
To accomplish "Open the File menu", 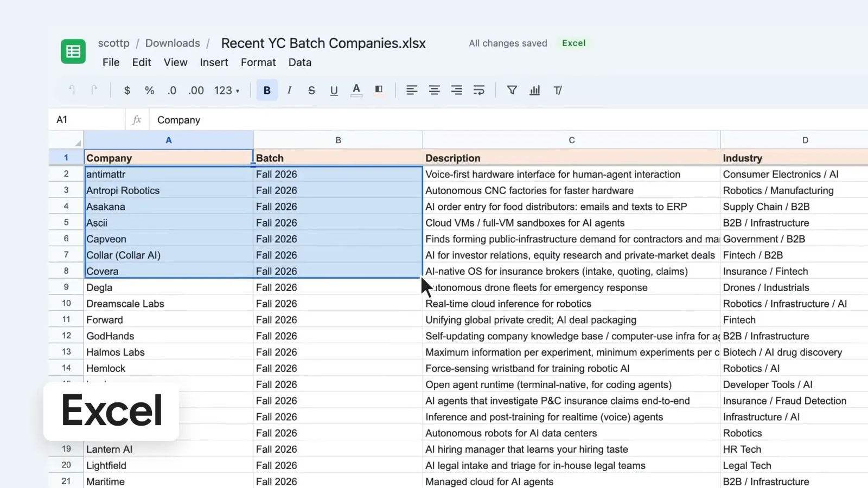I will [111, 62].
